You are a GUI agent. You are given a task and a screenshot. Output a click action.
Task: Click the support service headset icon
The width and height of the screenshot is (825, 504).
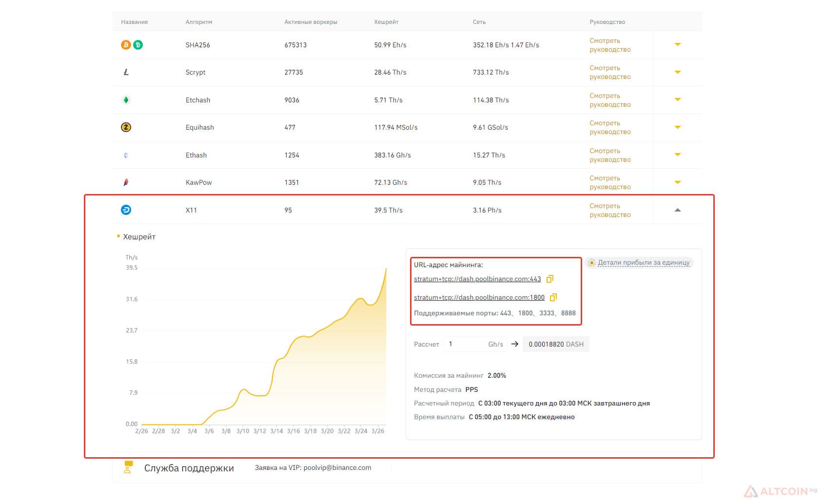128,467
